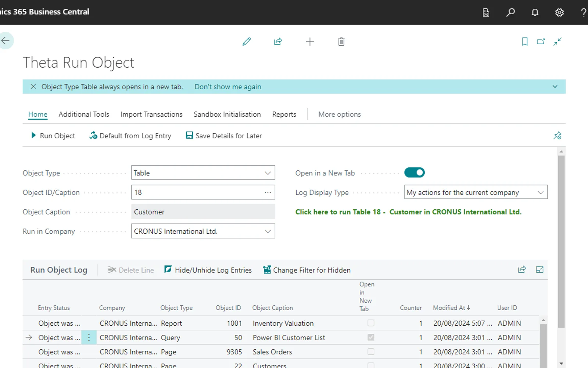Open the search magnifier in the header

click(510, 13)
